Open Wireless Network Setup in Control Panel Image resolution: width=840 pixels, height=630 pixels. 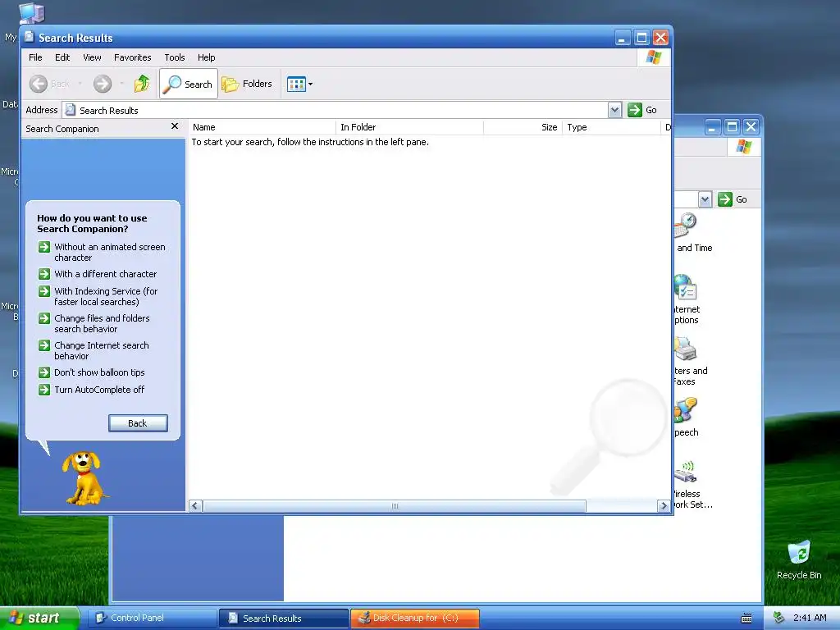(x=692, y=484)
